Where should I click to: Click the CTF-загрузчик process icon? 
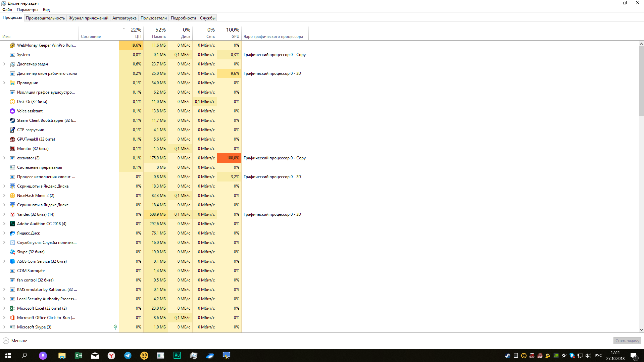12,130
